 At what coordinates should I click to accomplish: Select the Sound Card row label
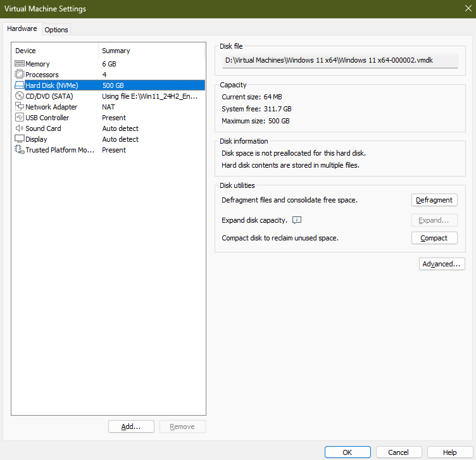(x=43, y=128)
